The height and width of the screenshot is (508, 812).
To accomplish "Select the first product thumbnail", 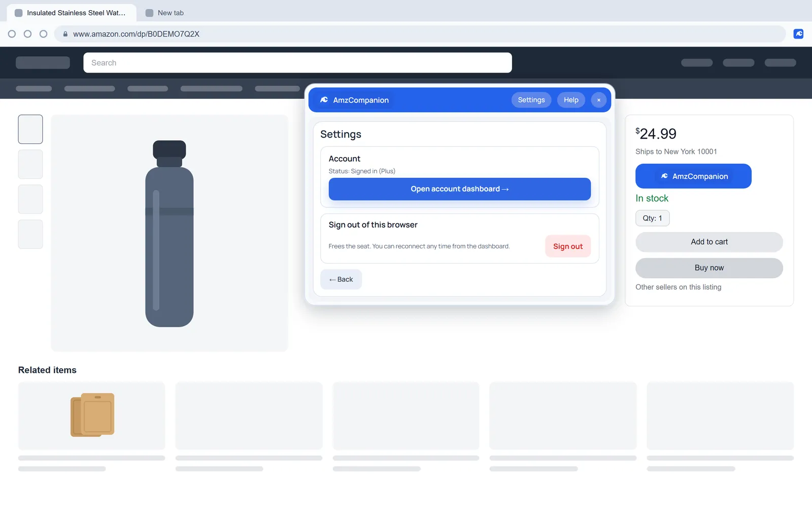I will click(x=30, y=129).
